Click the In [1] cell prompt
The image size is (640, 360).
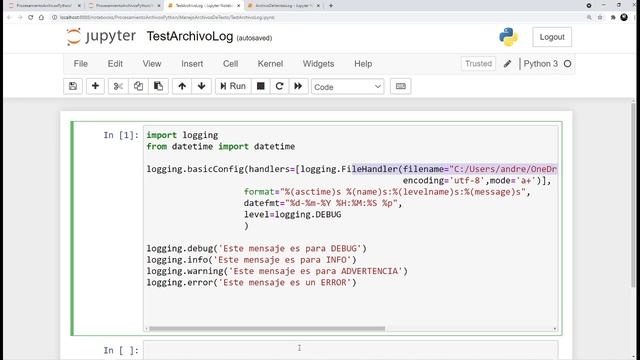click(121, 135)
